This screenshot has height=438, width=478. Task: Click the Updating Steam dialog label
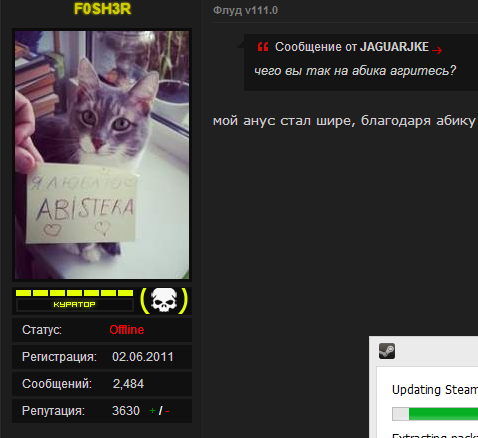[435, 390]
